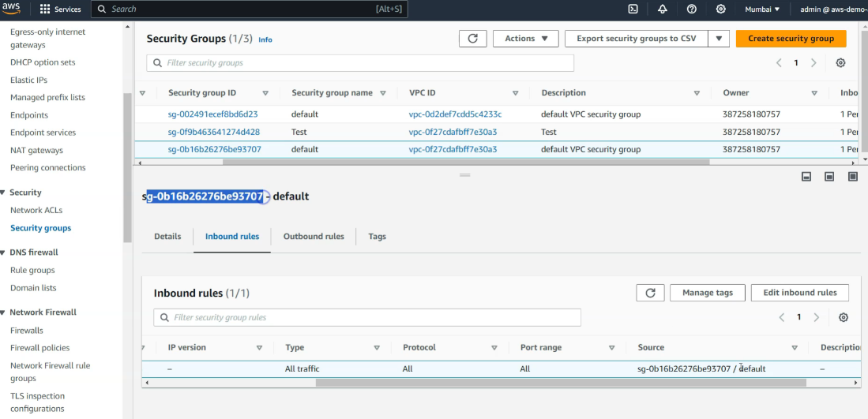Maximize the details split panel

(853, 177)
